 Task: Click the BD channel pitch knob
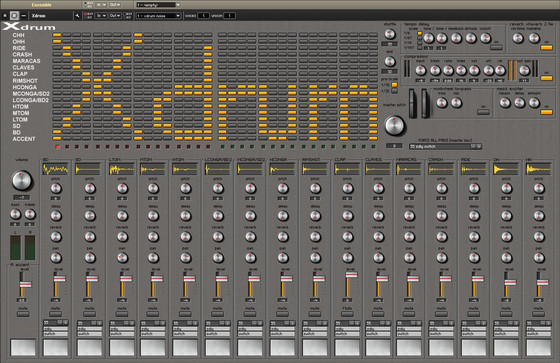click(56, 188)
